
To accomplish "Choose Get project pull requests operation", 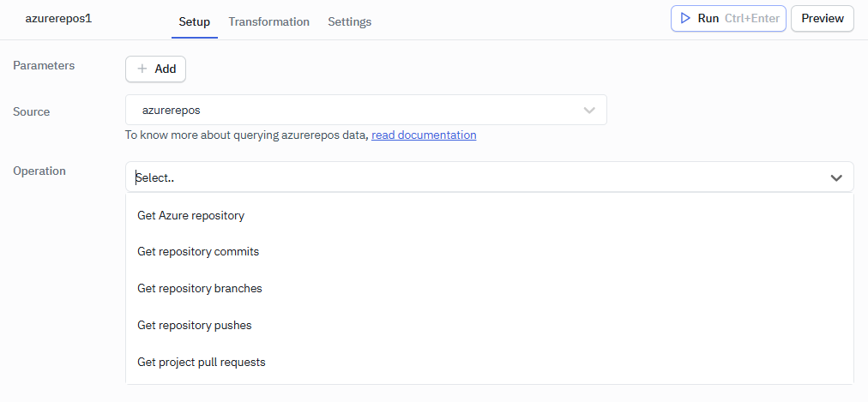I will pyautogui.click(x=490, y=363).
